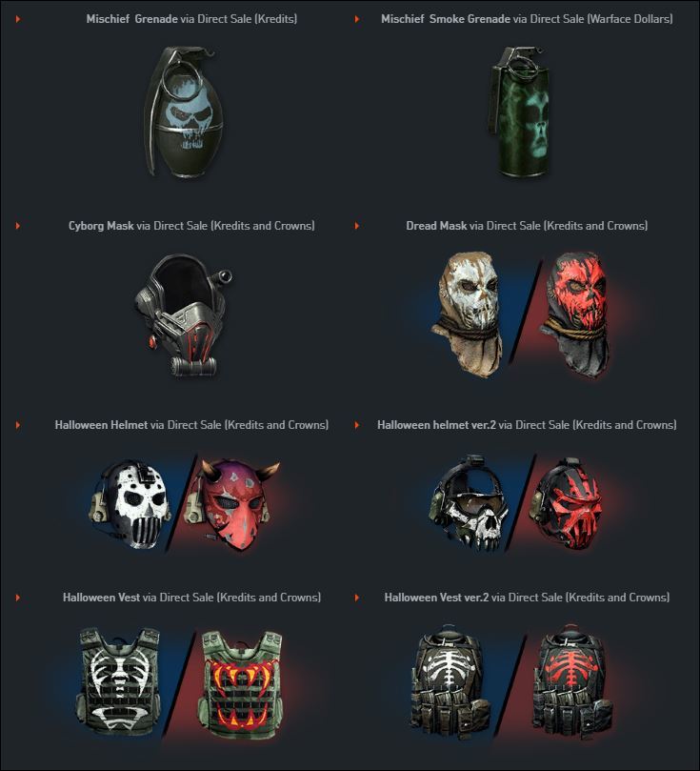
Task: Expand the arrow beside Cyborg Mask
Action: click(18, 226)
